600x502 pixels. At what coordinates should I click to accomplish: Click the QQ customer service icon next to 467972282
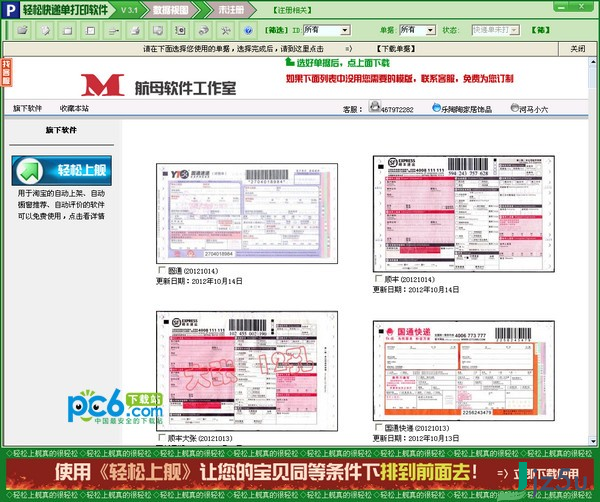(x=375, y=106)
